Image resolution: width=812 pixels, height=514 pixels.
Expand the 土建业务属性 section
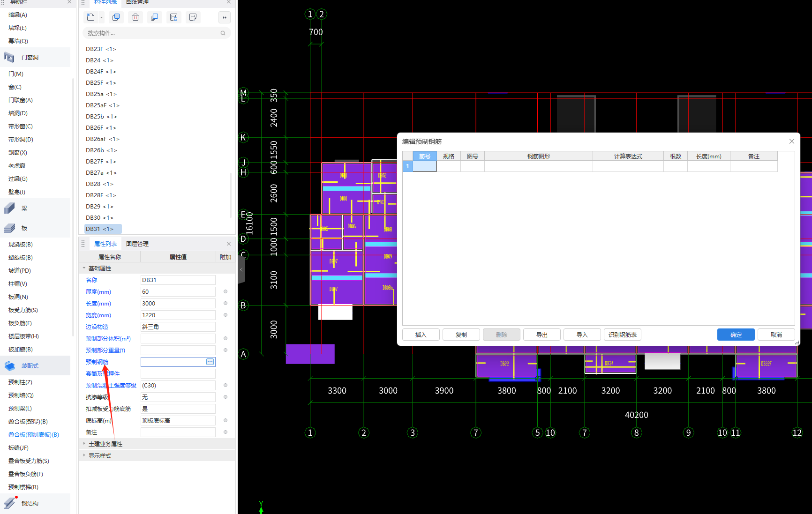click(84, 444)
